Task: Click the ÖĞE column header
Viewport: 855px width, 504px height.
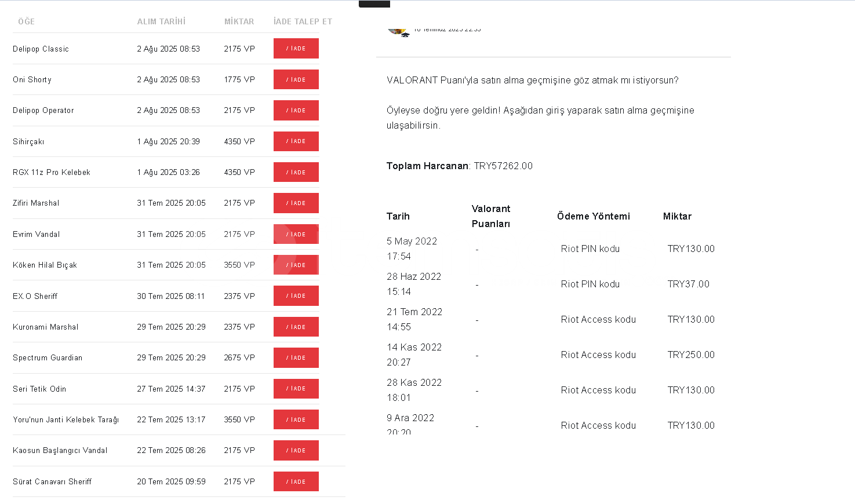Action: click(x=26, y=21)
